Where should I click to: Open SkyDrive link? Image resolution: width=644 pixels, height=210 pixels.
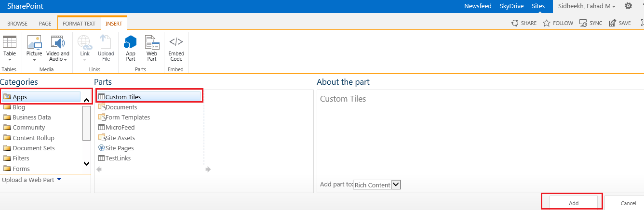[x=510, y=6]
